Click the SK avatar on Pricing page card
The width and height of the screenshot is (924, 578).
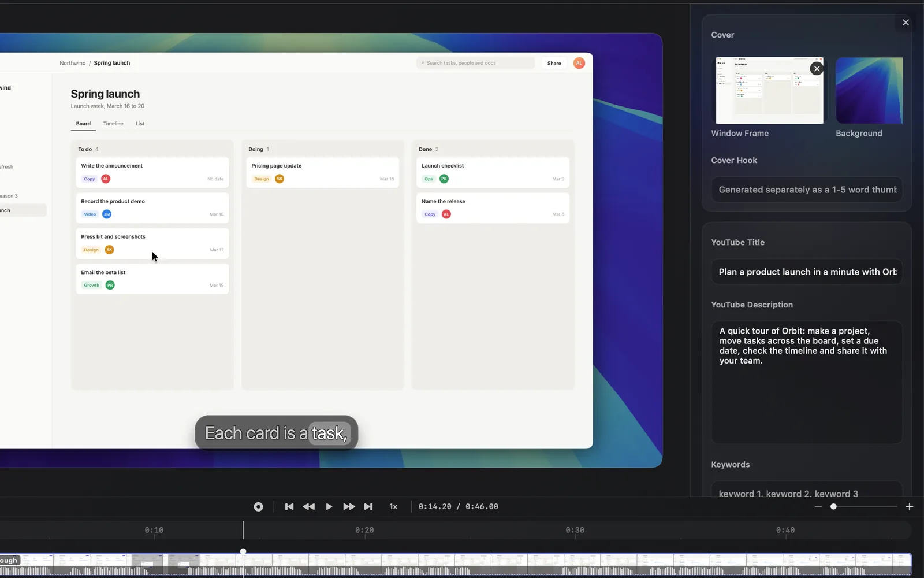tap(280, 179)
